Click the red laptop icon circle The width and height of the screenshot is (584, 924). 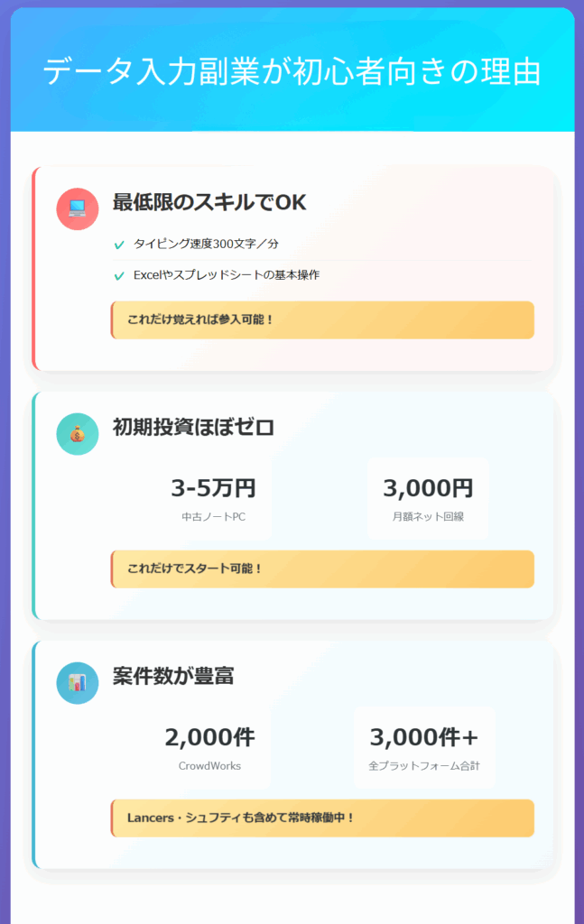click(78, 208)
